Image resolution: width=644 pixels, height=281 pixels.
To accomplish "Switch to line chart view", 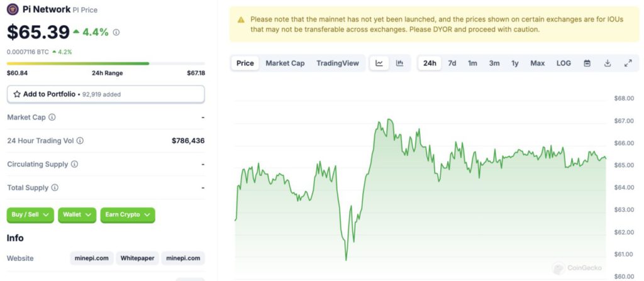I will (x=379, y=63).
